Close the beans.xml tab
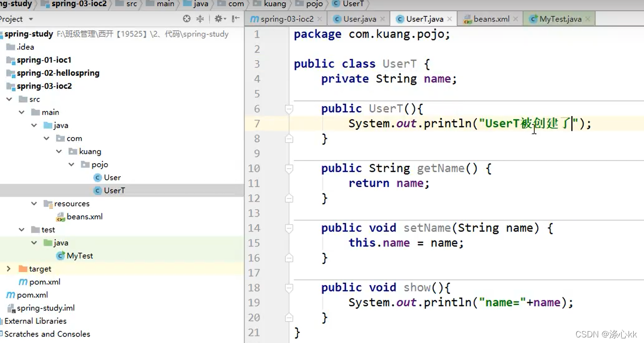 point(515,19)
